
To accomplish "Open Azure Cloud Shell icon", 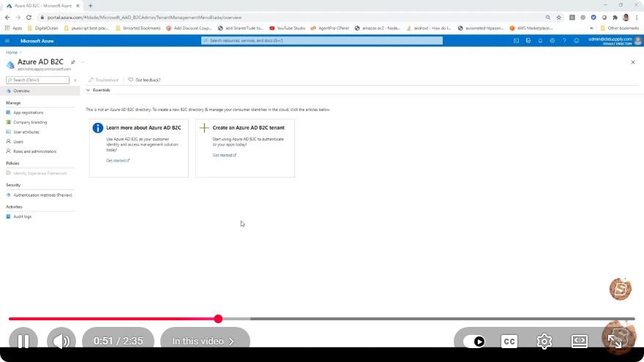I will tap(516, 41).
